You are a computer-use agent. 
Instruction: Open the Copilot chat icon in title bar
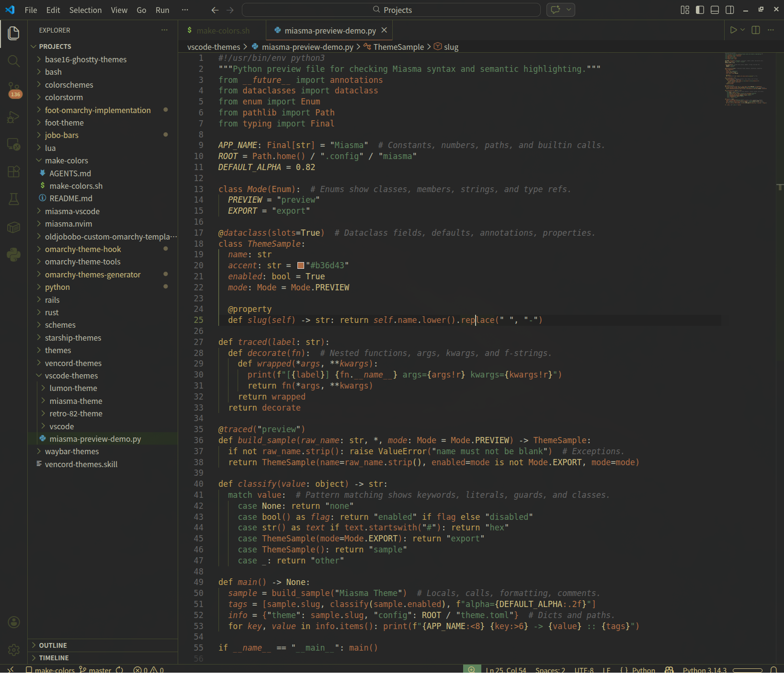coord(556,10)
